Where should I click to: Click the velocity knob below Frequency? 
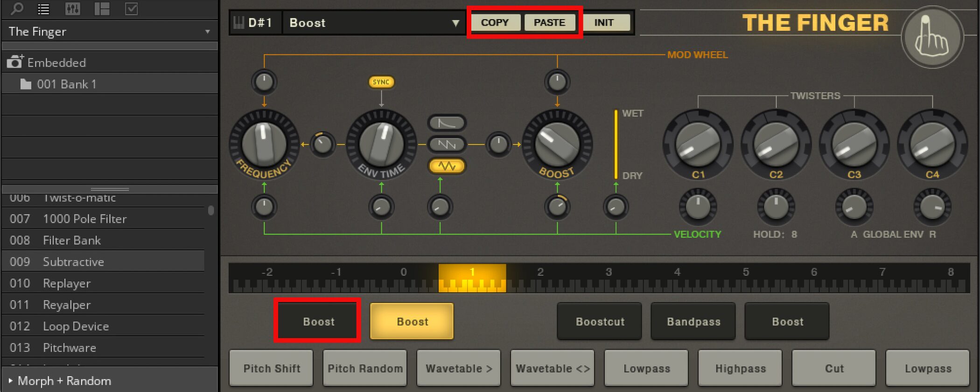(x=264, y=207)
